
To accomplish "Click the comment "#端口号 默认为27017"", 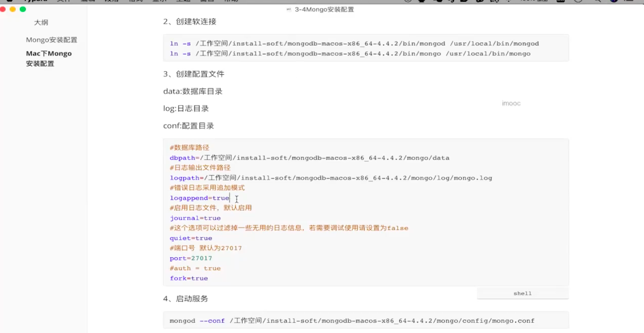I will coord(206,248).
